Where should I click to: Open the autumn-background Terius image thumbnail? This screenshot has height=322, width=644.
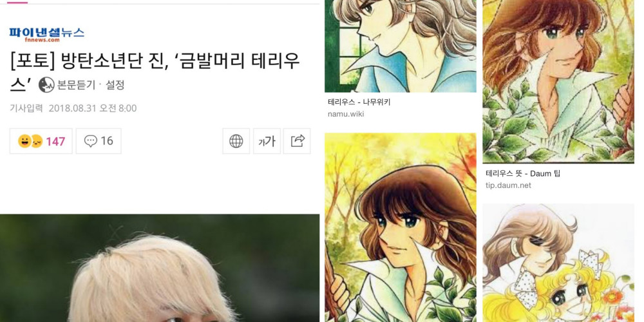tap(401, 227)
